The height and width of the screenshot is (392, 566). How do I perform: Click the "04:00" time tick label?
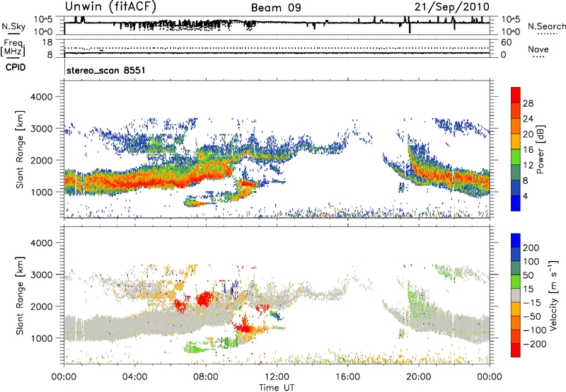pyautogui.click(x=135, y=377)
